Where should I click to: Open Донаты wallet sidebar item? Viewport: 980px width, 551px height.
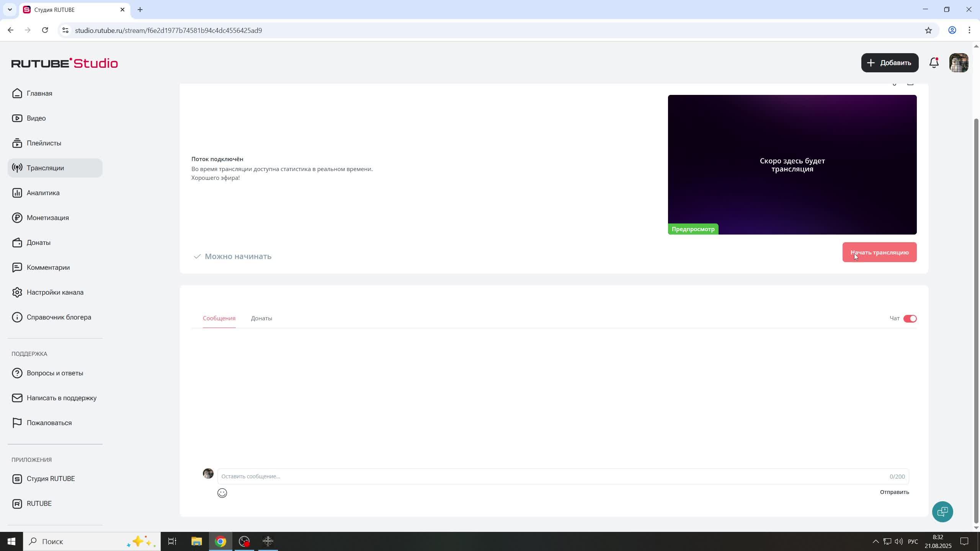pos(38,243)
